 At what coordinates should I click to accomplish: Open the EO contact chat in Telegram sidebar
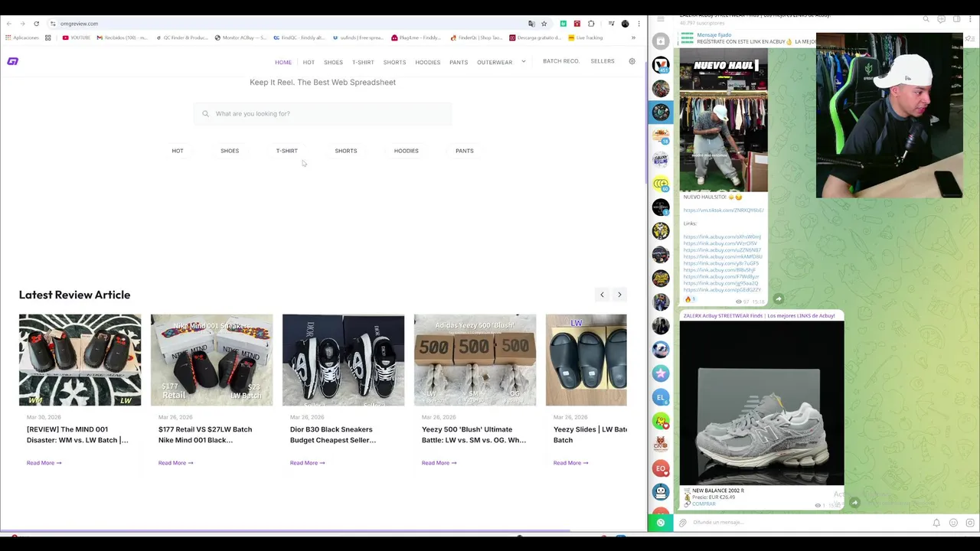click(661, 468)
